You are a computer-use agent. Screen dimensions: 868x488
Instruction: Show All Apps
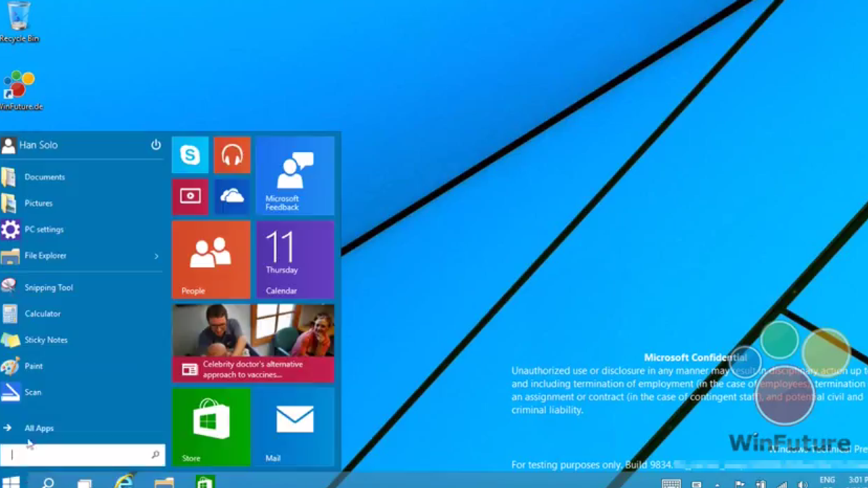81,428
